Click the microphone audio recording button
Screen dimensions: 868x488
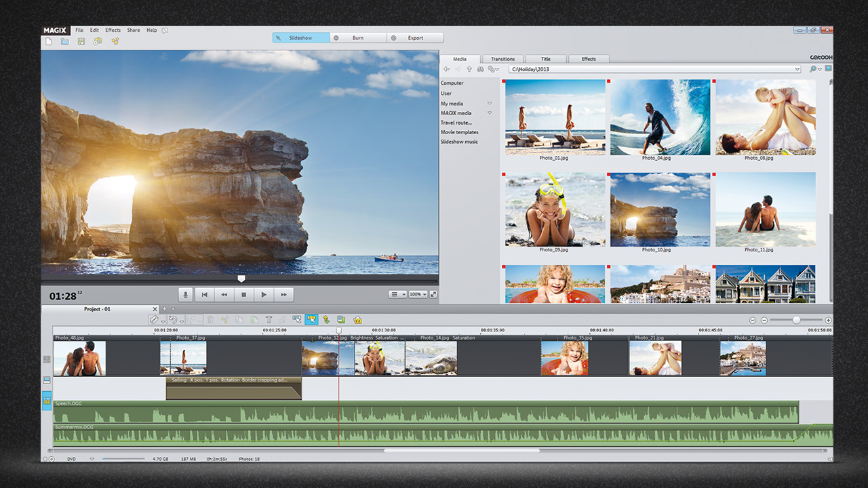coord(186,295)
